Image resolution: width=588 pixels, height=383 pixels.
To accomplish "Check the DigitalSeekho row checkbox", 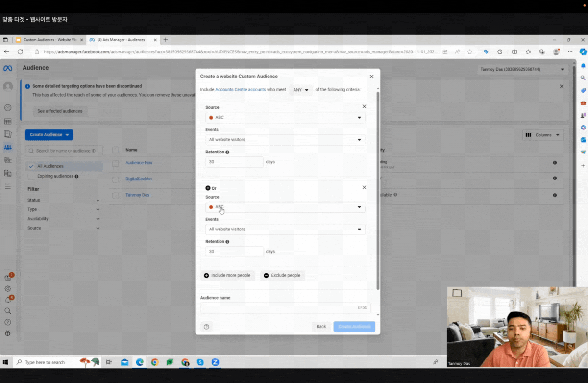I will 116,179.
